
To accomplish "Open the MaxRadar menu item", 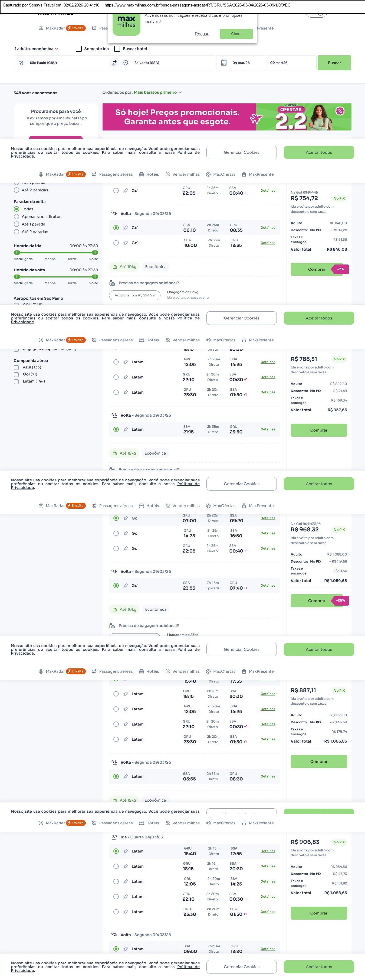I will point(55,28).
